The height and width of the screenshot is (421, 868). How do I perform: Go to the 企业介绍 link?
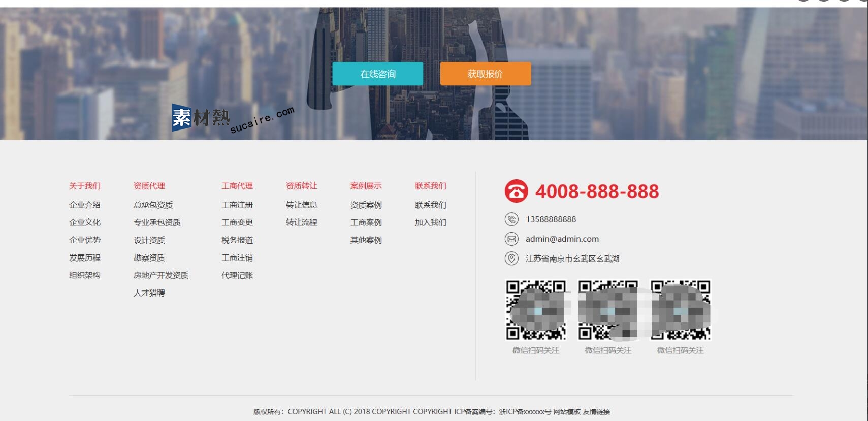(x=85, y=205)
